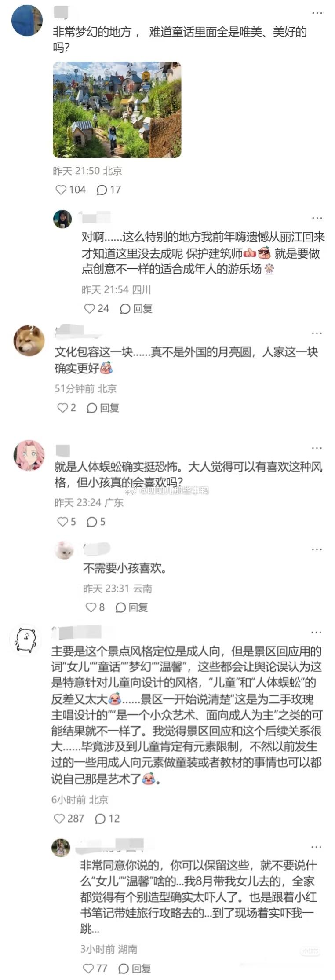Reply to the Sichuan comment about Lijiang
This screenshot has width=335, height=980.
click(x=136, y=309)
